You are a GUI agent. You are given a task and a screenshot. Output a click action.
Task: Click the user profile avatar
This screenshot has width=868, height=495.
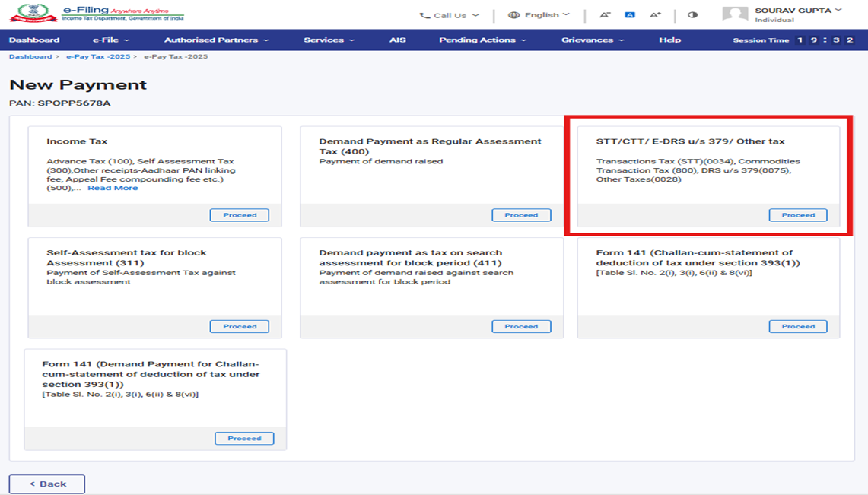pos(734,14)
